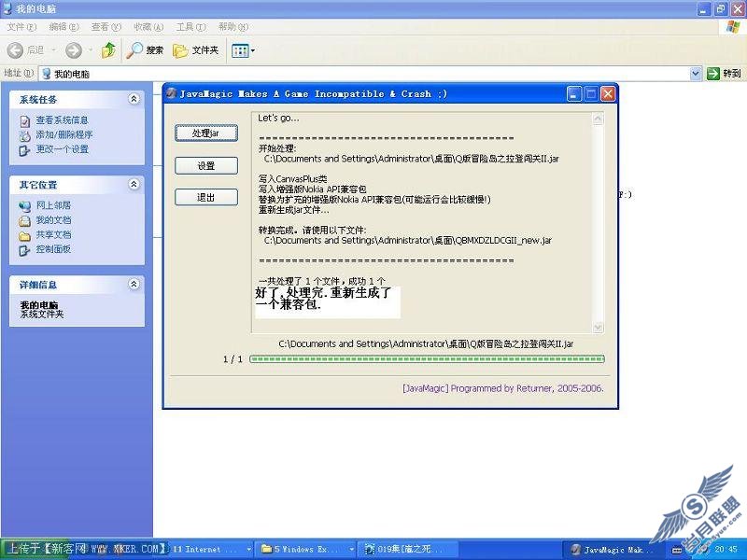Click the 'Let's go...' log line

click(x=278, y=119)
